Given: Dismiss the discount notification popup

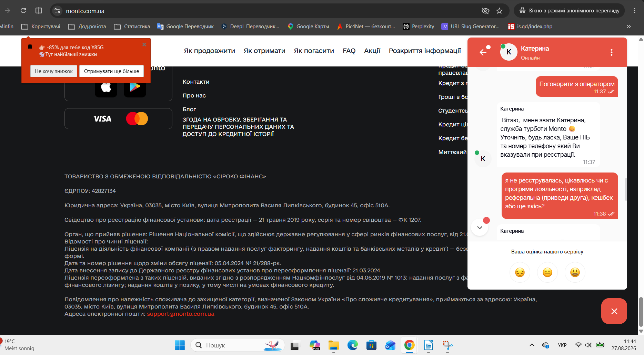Looking at the screenshot, I should (x=144, y=44).
